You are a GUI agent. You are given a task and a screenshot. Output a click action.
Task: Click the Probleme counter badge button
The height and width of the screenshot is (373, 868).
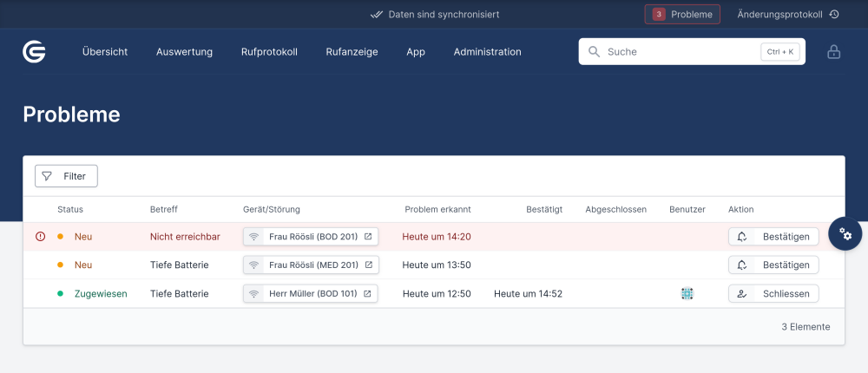682,15
